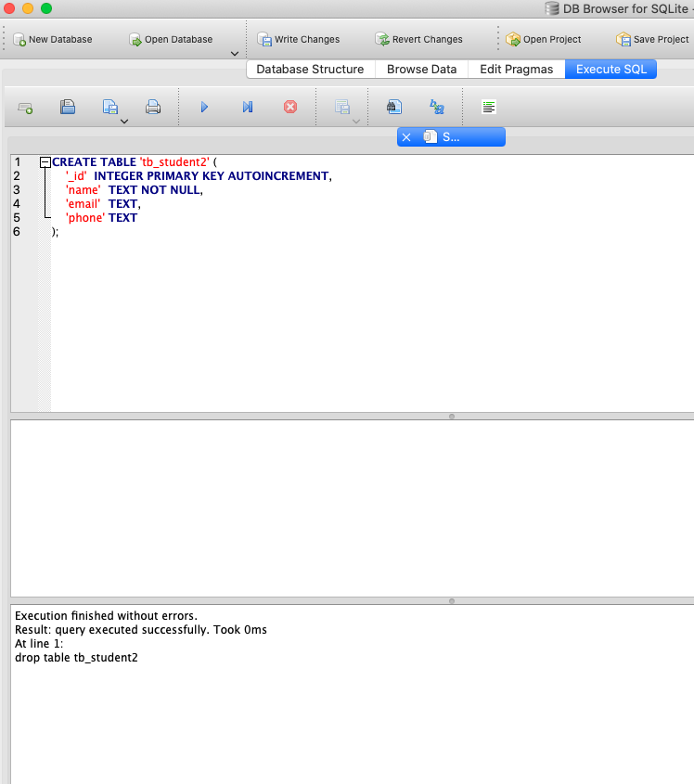Click 'drop table tb_student2' in the log
This screenshot has height=784, width=694.
click(x=76, y=658)
